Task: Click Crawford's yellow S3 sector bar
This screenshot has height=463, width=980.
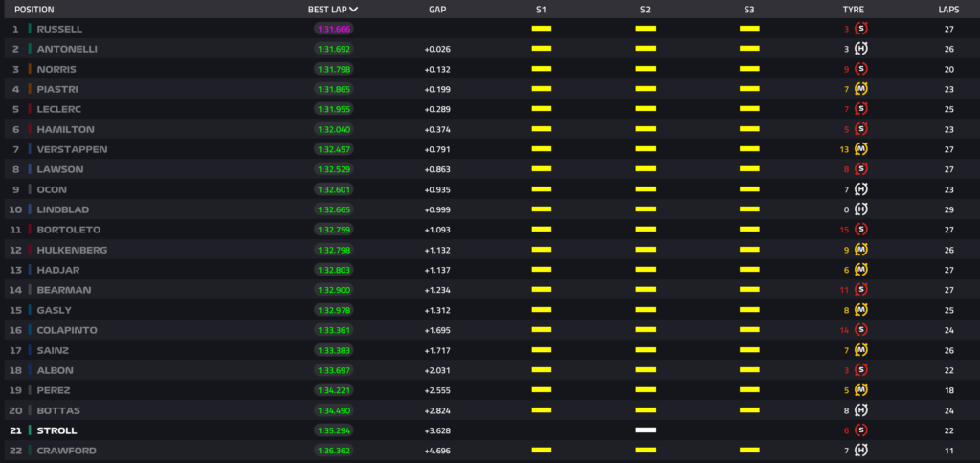Action: point(749,450)
